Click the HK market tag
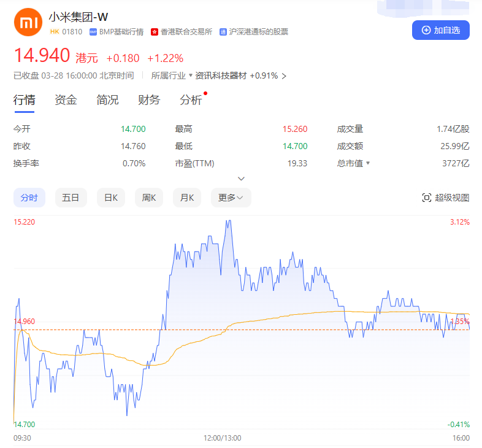 point(55,32)
